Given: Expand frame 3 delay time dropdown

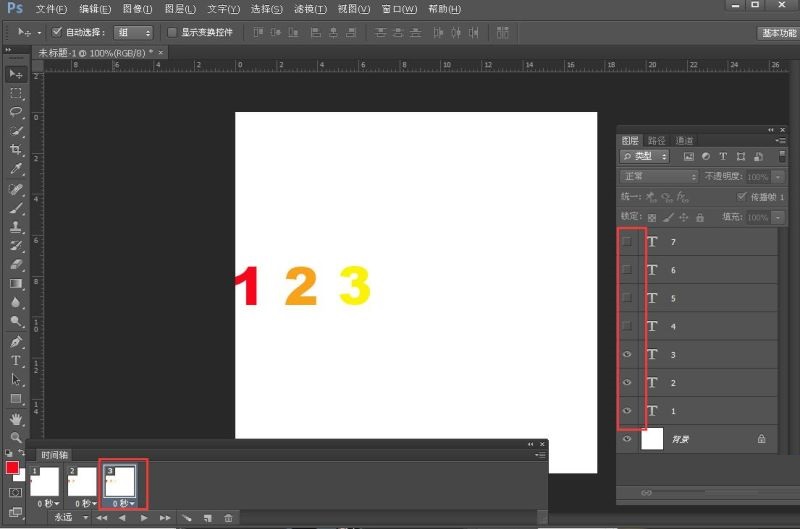Looking at the screenshot, I should (124, 503).
